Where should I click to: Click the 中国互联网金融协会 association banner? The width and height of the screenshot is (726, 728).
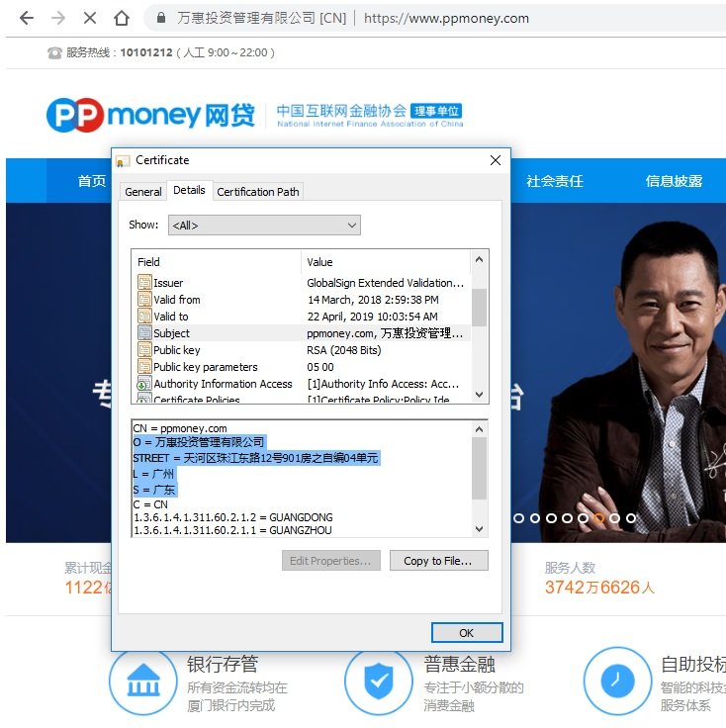[x=370, y=115]
